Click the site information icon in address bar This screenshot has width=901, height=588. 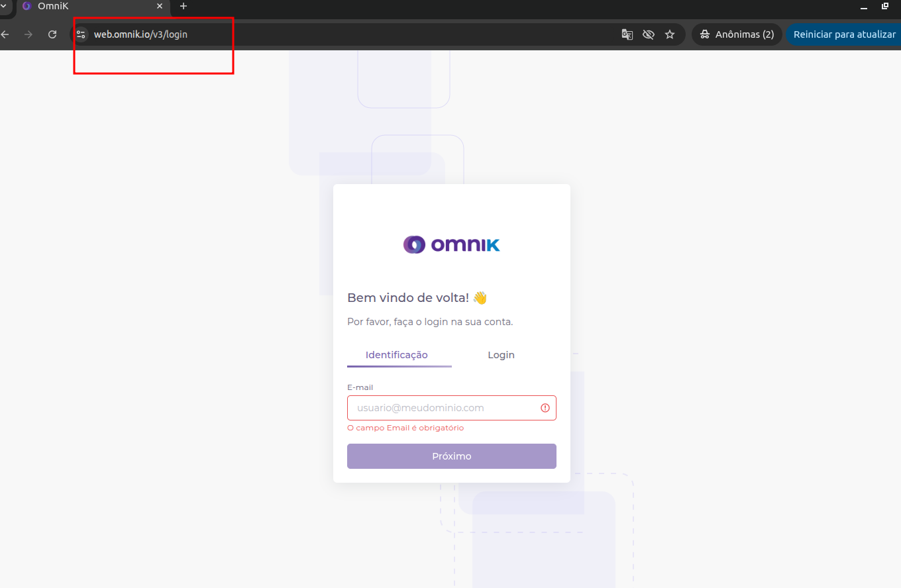point(81,34)
